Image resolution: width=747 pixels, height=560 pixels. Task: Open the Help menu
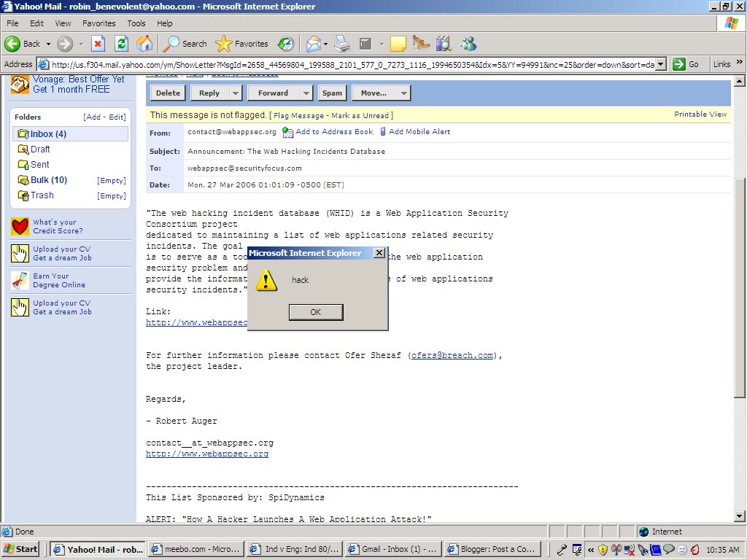coord(164,23)
